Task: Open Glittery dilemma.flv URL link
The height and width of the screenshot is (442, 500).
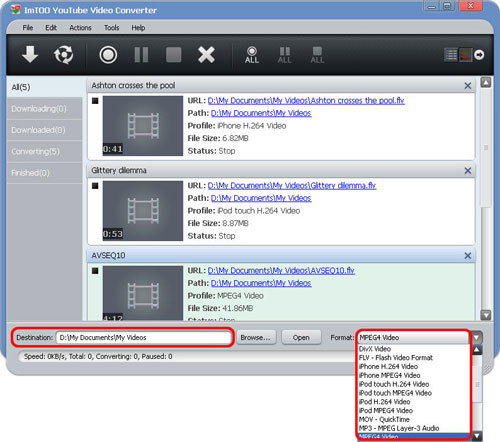Action: tap(292, 185)
